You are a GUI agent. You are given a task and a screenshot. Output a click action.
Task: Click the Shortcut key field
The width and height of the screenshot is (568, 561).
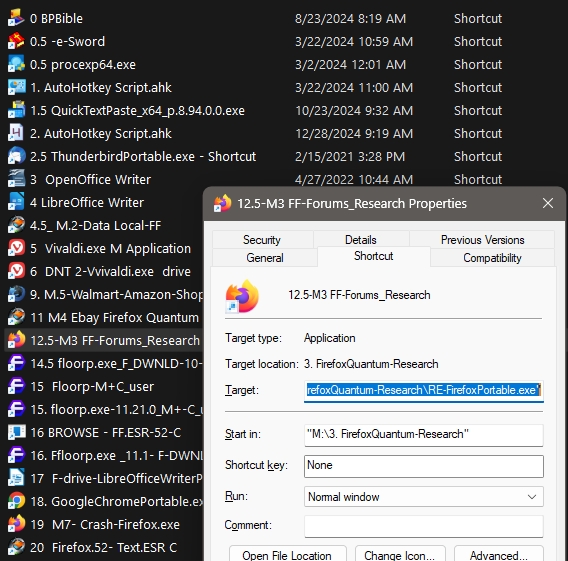tap(423, 466)
